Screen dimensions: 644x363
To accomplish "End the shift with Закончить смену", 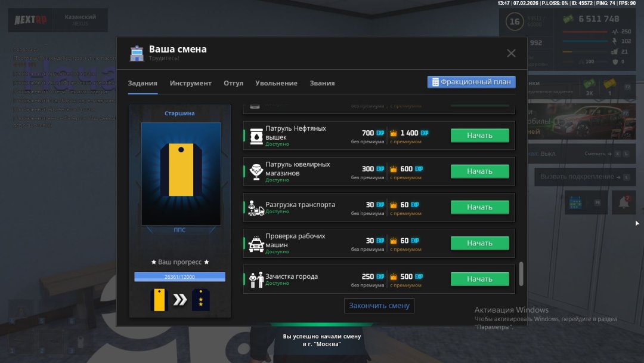I will pyautogui.click(x=379, y=306).
